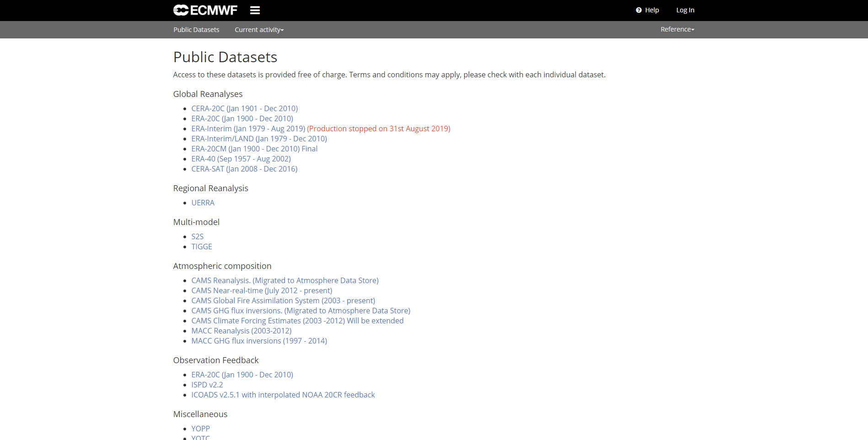Image resolution: width=868 pixels, height=440 pixels.
Task: Click the Public Datasets page heading
Action: [225, 57]
